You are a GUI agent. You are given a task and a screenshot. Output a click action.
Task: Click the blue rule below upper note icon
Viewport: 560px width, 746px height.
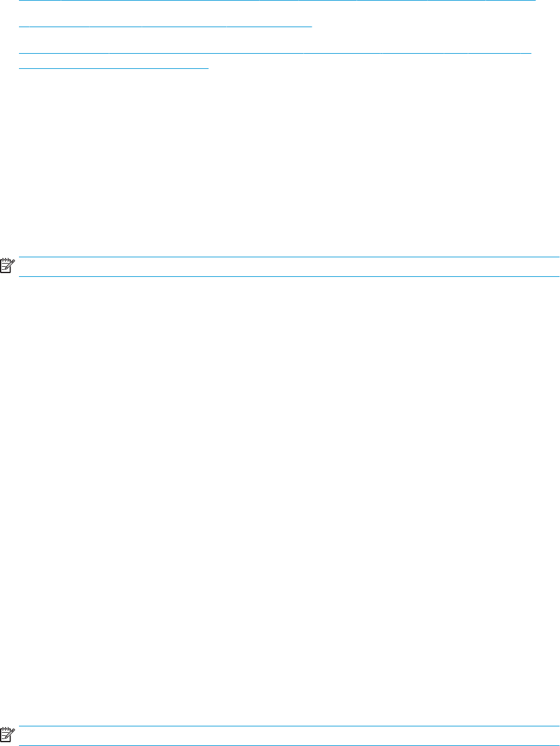289,276
